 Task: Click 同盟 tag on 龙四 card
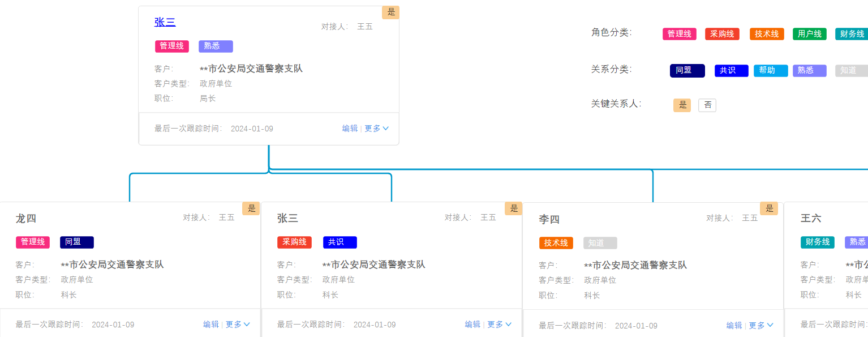(76, 242)
